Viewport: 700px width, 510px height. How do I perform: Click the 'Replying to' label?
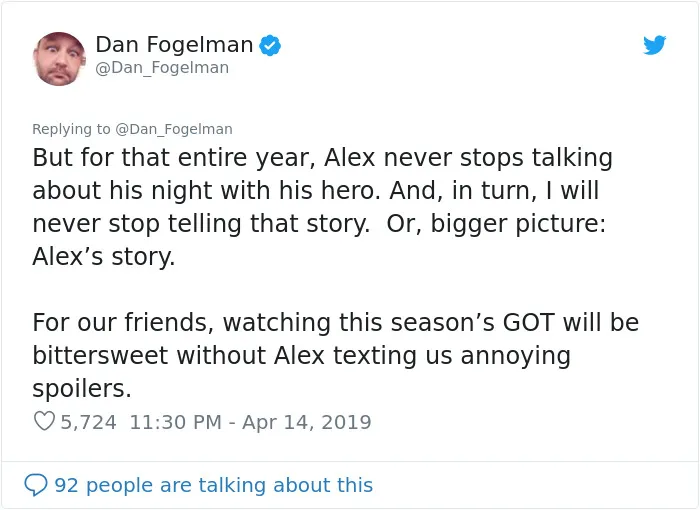point(71,129)
